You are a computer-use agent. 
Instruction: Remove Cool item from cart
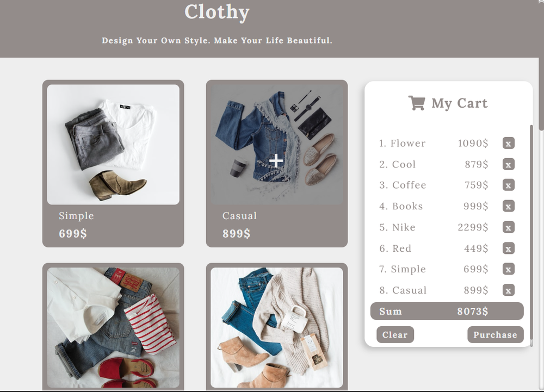click(508, 164)
